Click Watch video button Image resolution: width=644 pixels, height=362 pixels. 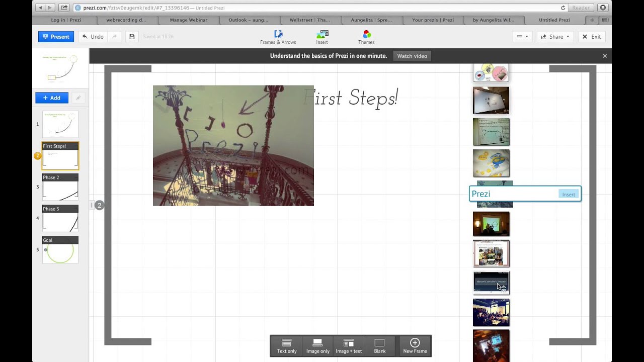tap(412, 56)
